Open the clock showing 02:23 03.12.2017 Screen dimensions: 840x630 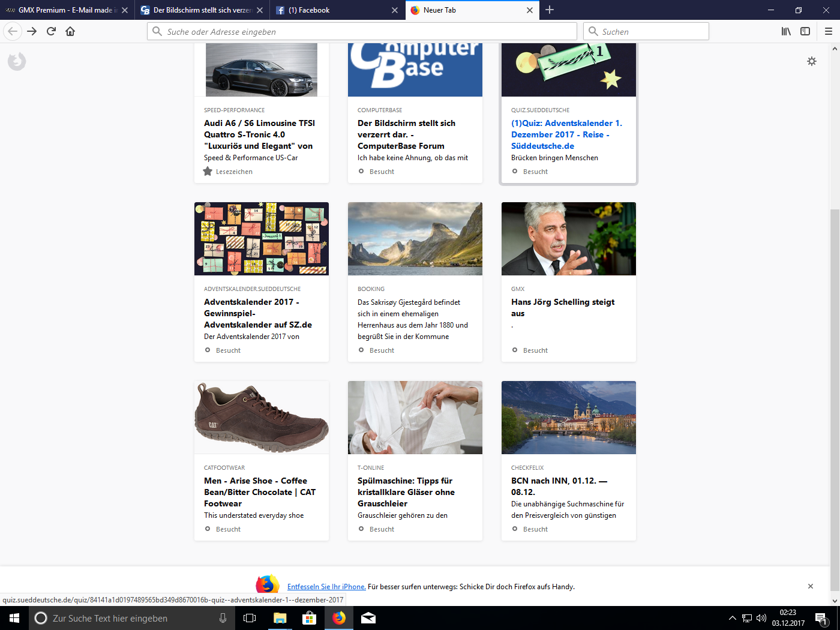[788, 618]
